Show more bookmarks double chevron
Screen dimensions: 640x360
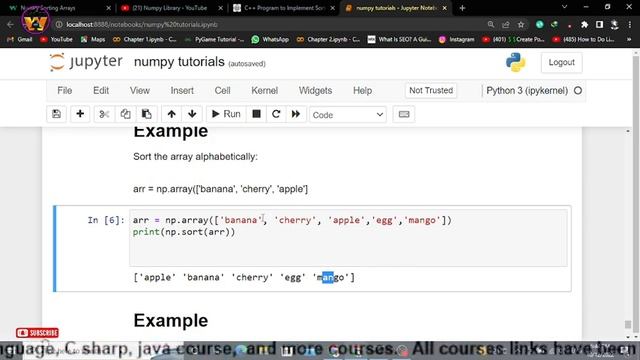click(x=629, y=40)
